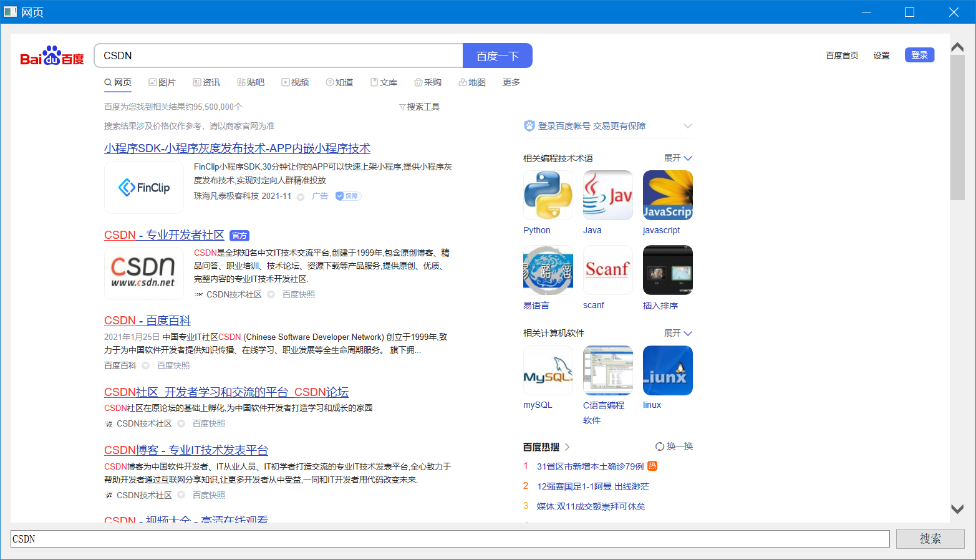Click the shield icon beside 登录百度帐号
Screen dimensions: 976x560
pos(529,126)
